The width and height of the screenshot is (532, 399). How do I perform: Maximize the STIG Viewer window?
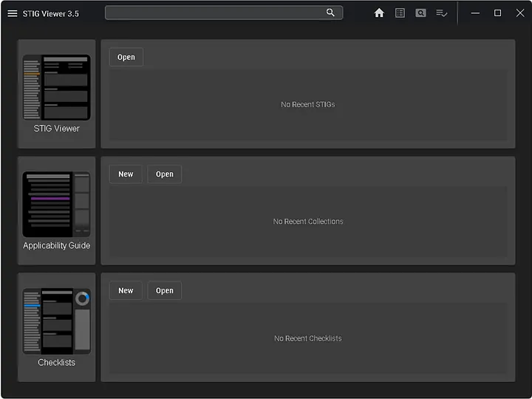[x=497, y=13]
